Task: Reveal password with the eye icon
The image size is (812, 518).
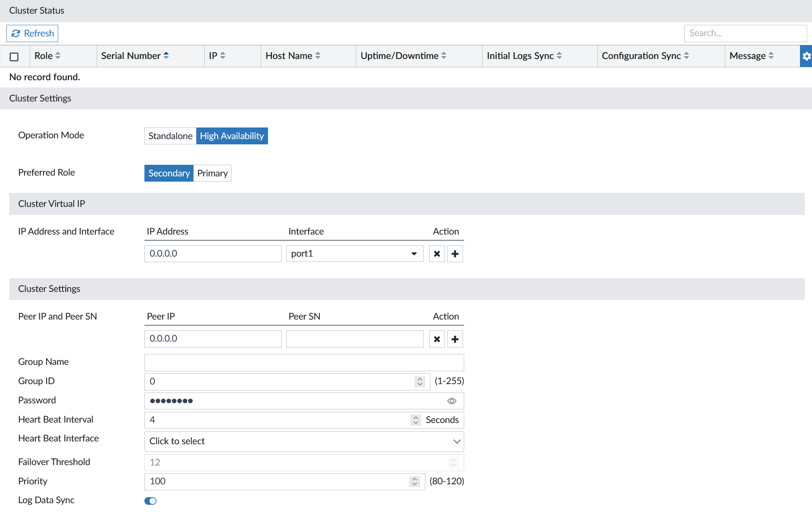Action: (x=452, y=401)
